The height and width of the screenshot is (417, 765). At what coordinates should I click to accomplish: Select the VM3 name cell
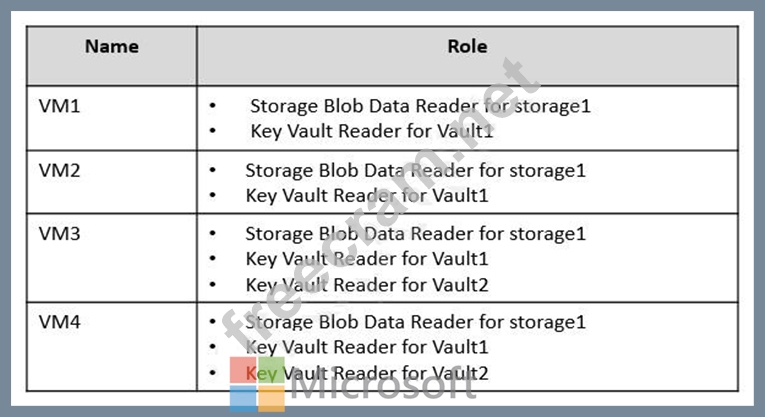[x=112, y=258]
